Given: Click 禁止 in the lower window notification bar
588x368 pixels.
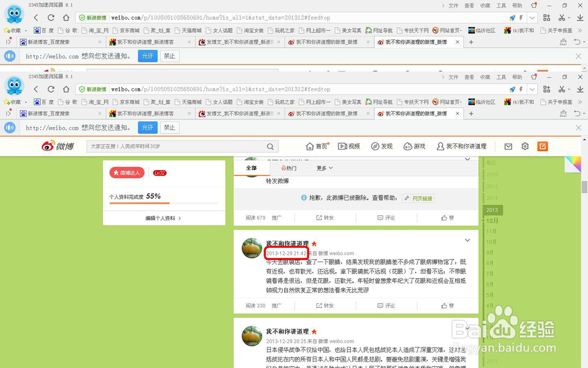Looking at the screenshot, I should click(169, 128).
